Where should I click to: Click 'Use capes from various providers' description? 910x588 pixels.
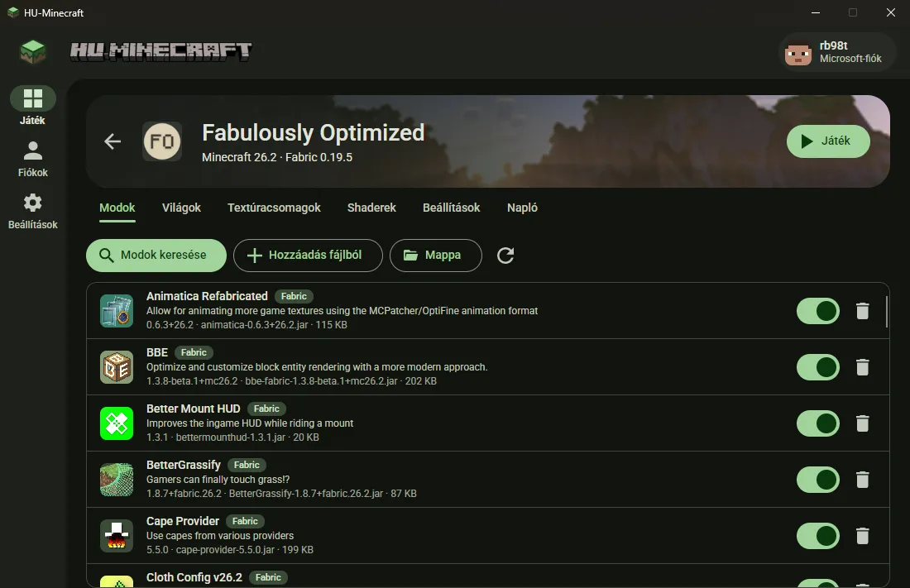[x=220, y=536]
